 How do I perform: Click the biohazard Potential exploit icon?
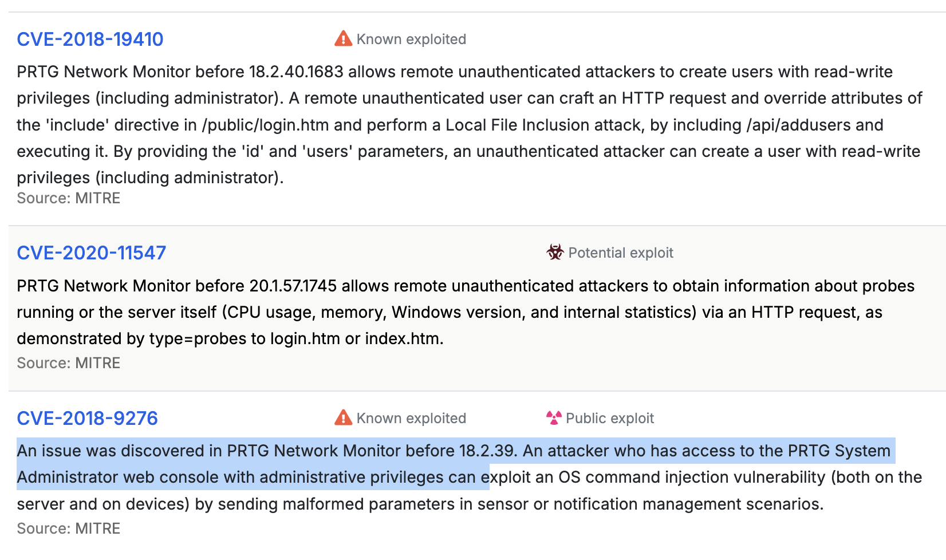[x=555, y=252]
